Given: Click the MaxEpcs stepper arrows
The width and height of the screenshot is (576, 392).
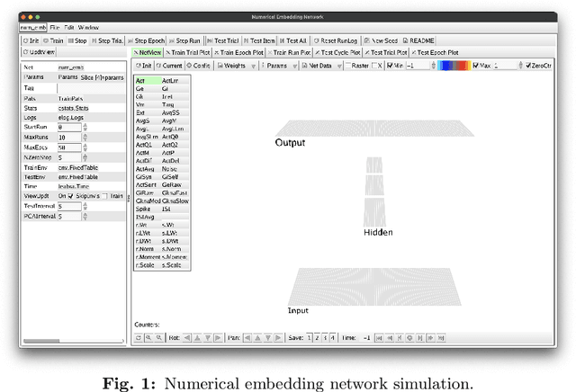Looking at the screenshot, I should coord(85,147).
